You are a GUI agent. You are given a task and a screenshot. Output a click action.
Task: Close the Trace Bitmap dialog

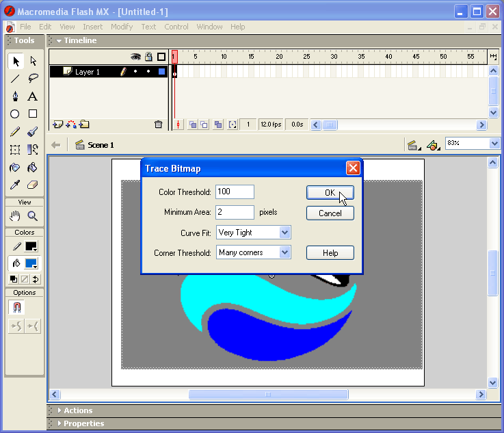tap(353, 168)
